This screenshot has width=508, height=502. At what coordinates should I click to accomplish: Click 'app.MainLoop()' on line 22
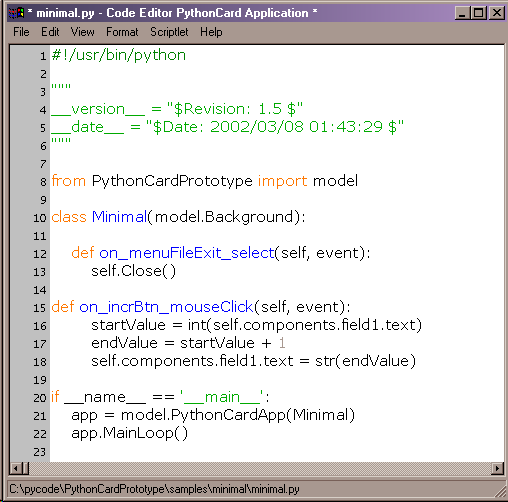[x=129, y=433]
